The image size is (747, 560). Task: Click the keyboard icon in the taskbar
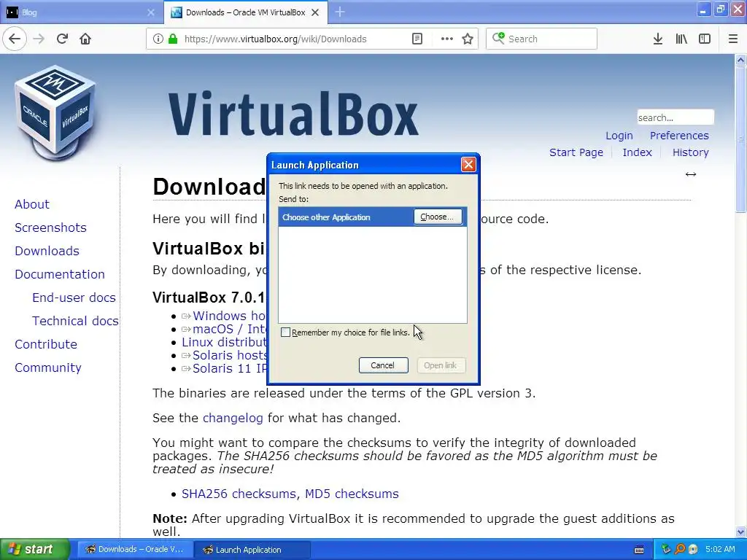639,550
